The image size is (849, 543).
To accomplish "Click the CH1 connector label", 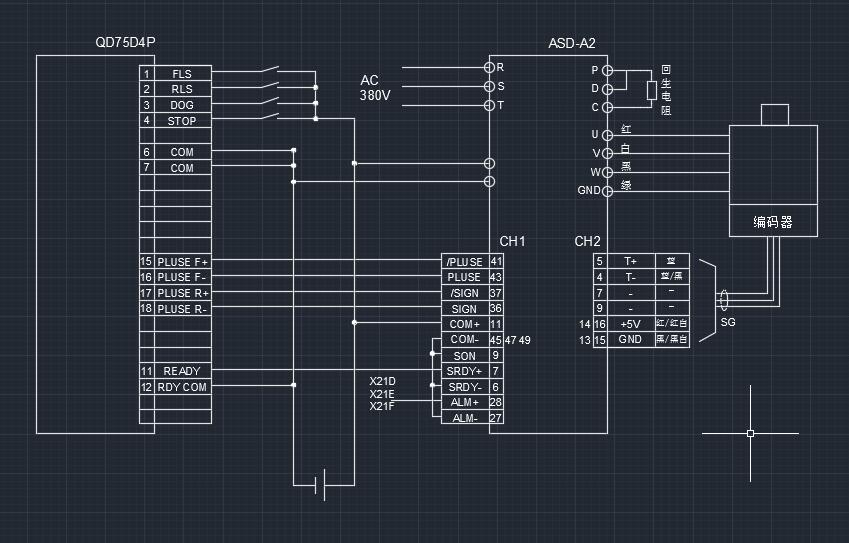I will [513, 242].
